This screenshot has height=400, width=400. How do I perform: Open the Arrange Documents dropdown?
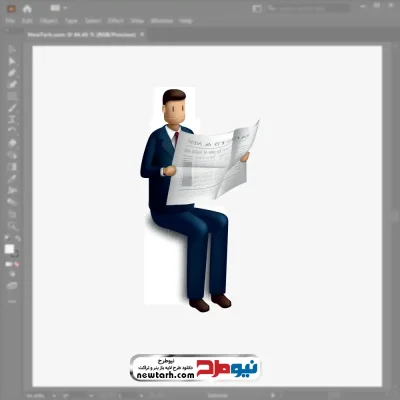click(x=59, y=8)
